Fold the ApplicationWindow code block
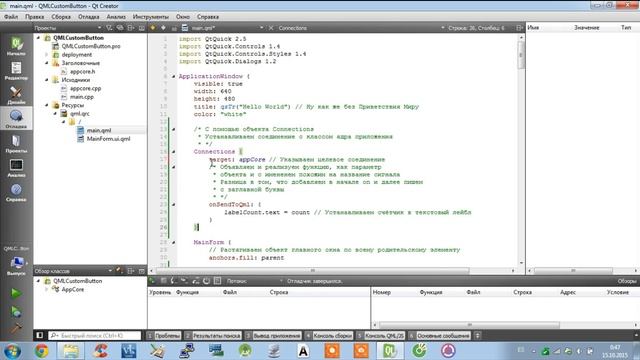The height and width of the screenshot is (360, 640). 173,76
